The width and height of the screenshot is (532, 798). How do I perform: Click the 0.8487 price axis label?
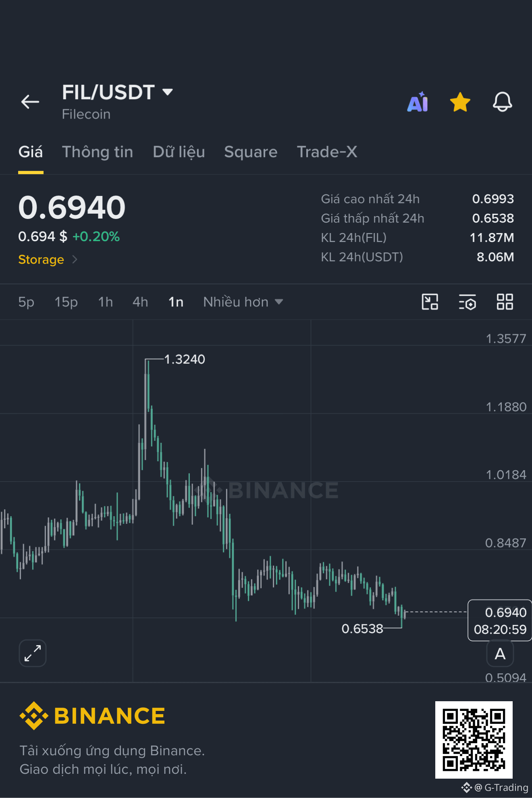point(506,543)
